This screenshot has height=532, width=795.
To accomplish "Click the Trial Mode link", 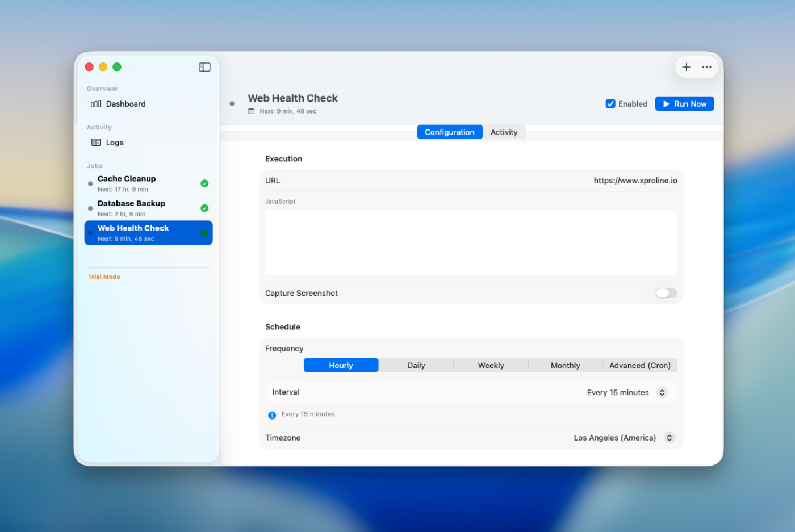I will point(104,277).
